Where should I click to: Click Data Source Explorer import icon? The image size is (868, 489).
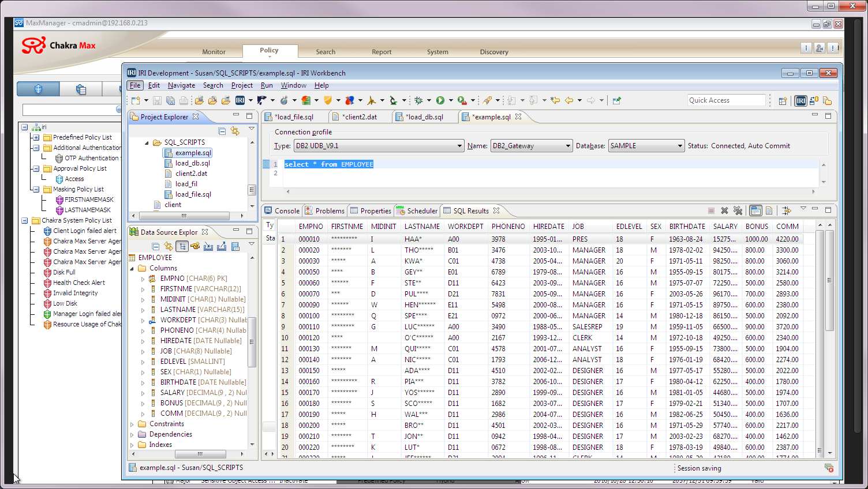[x=208, y=247]
